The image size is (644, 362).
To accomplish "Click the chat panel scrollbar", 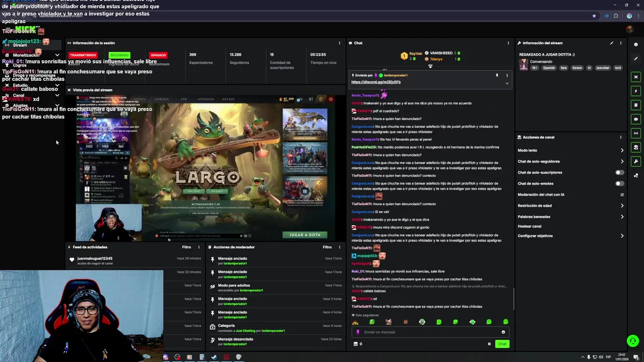I will [x=514, y=299].
